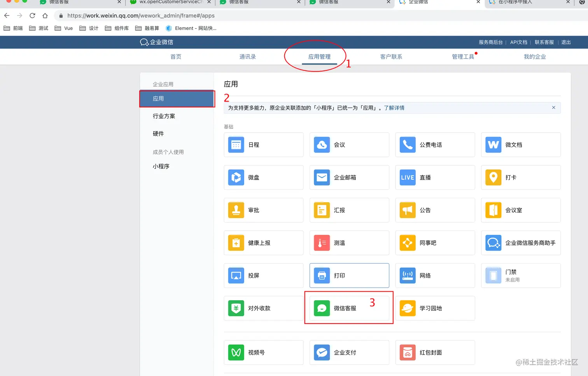Open the 会议 meeting app icon
The width and height of the screenshot is (588, 376).
click(x=322, y=145)
